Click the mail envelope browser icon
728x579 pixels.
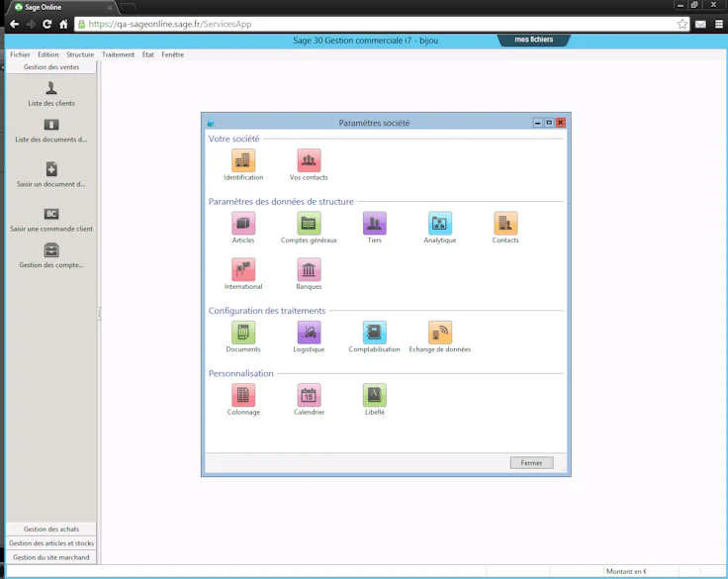700,24
